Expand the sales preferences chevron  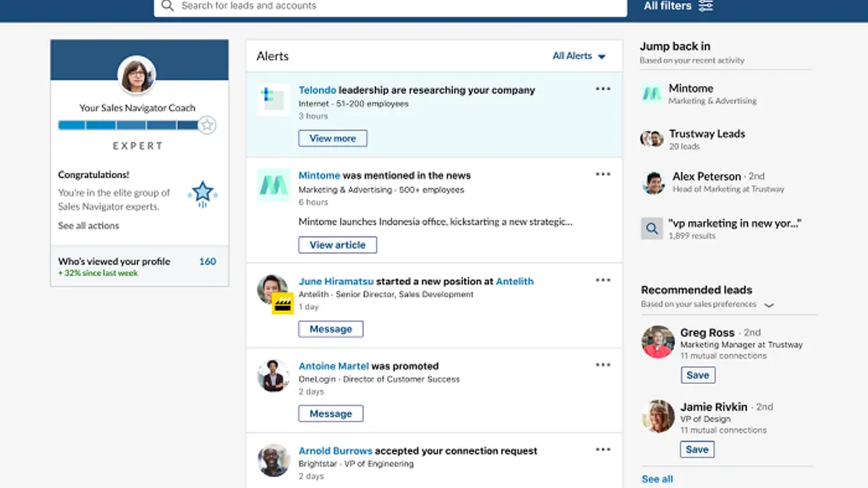point(769,305)
